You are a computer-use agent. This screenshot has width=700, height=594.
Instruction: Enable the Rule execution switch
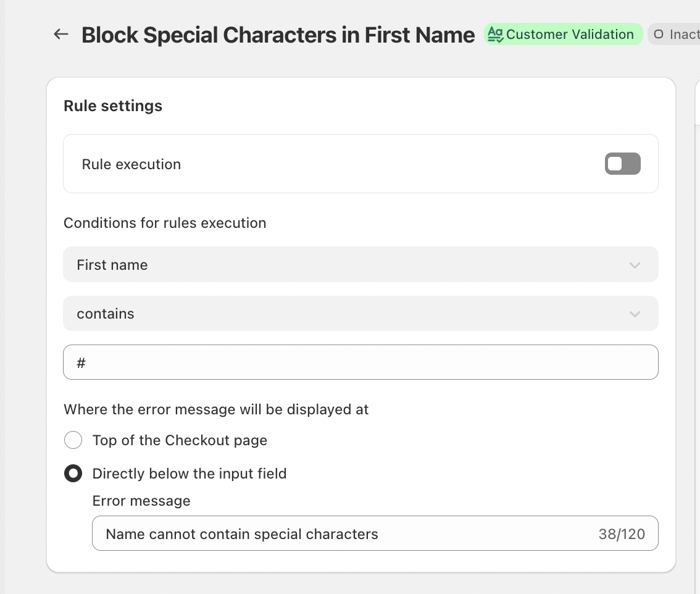(x=622, y=164)
